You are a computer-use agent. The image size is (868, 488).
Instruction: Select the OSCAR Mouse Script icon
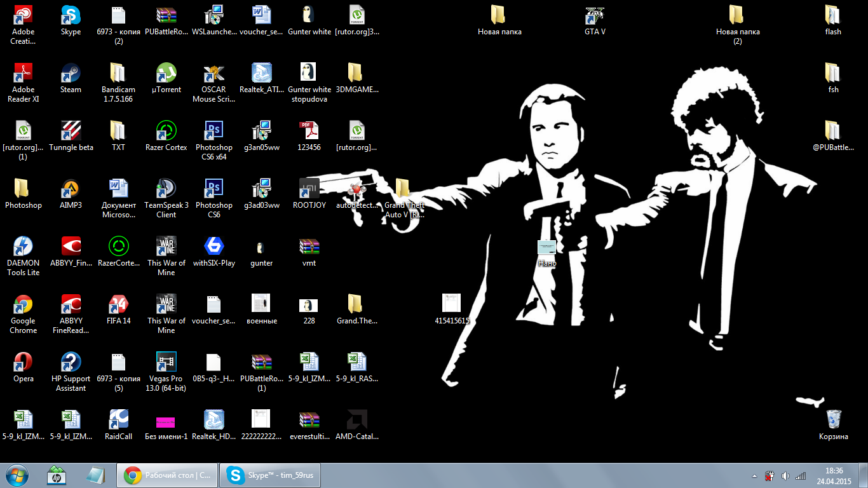(214, 83)
